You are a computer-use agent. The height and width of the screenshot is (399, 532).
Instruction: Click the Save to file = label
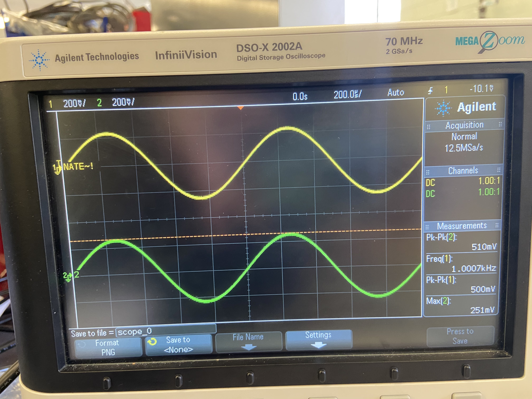[92, 333]
